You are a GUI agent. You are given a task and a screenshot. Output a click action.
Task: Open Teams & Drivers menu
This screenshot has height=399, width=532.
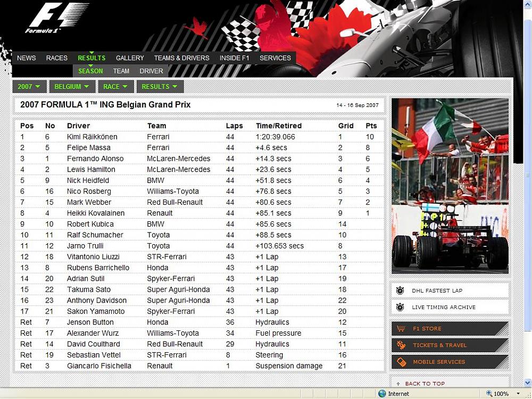(x=182, y=58)
